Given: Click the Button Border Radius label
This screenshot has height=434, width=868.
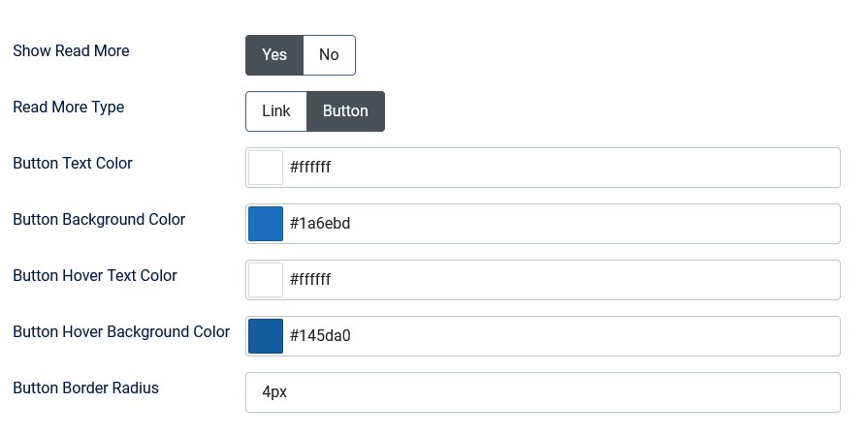Looking at the screenshot, I should [x=85, y=387].
